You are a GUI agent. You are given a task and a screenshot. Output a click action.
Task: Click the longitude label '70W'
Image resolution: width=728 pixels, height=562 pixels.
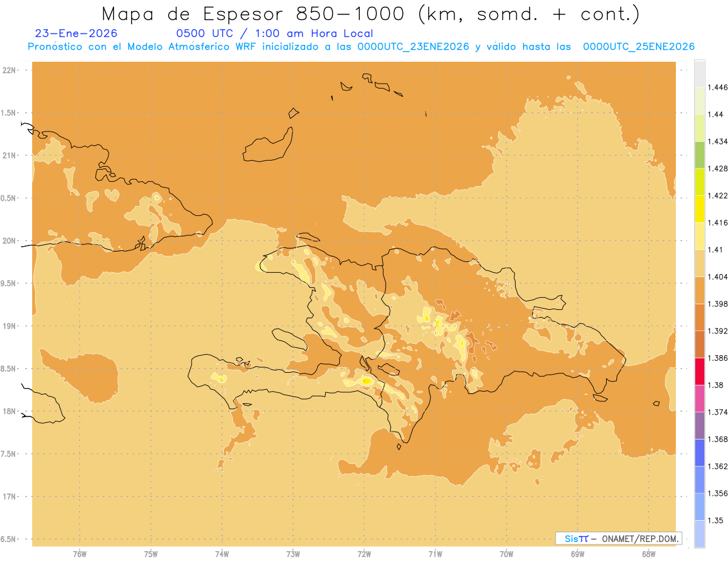click(x=507, y=554)
